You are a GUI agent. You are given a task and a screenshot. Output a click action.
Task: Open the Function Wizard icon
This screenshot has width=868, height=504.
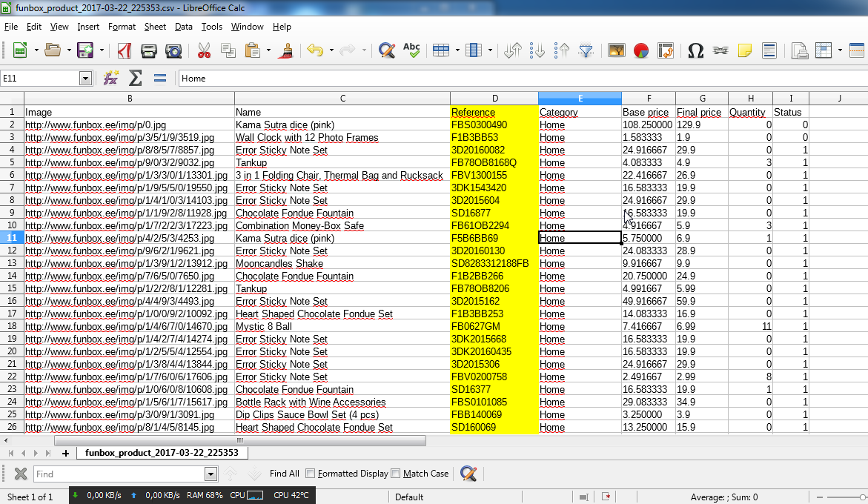111,78
